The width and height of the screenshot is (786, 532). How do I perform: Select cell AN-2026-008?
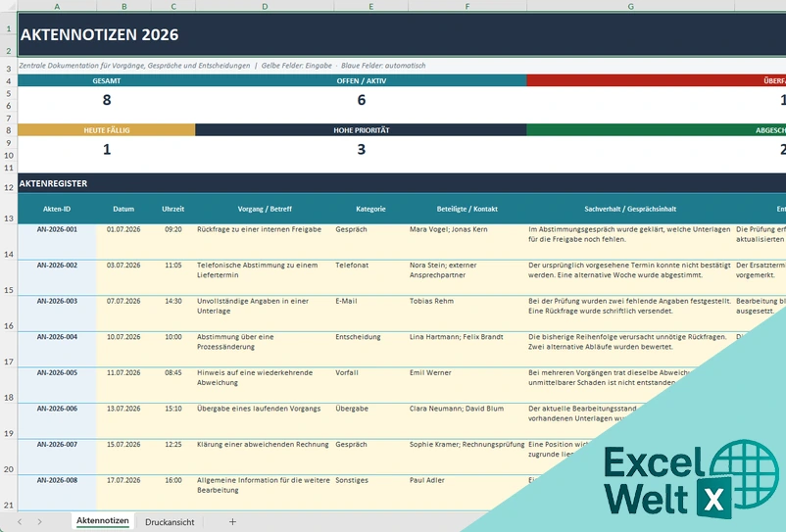57,493
